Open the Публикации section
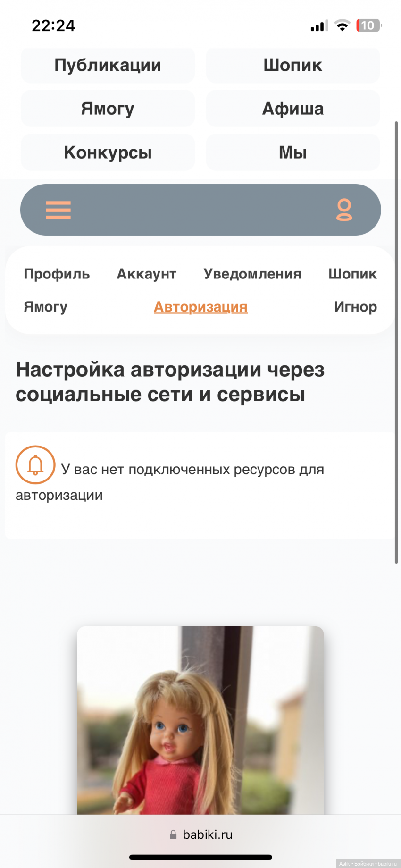401x868 pixels. [108, 65]
